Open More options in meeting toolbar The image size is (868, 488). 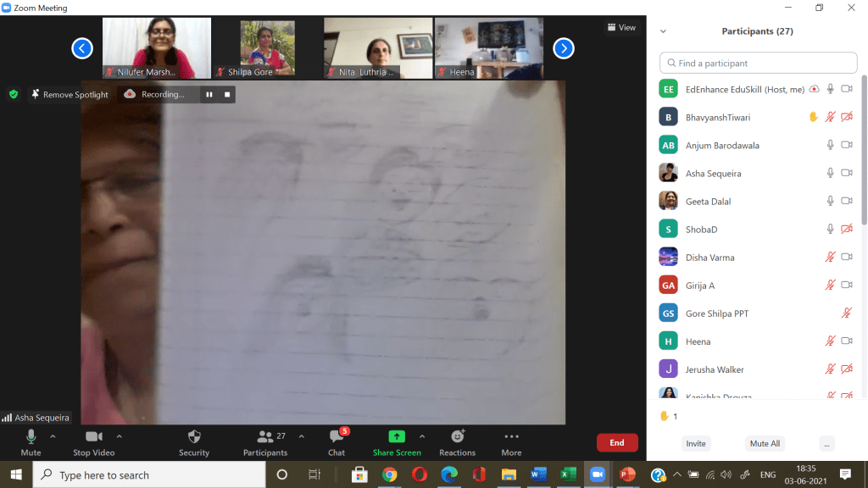(511, 437)
